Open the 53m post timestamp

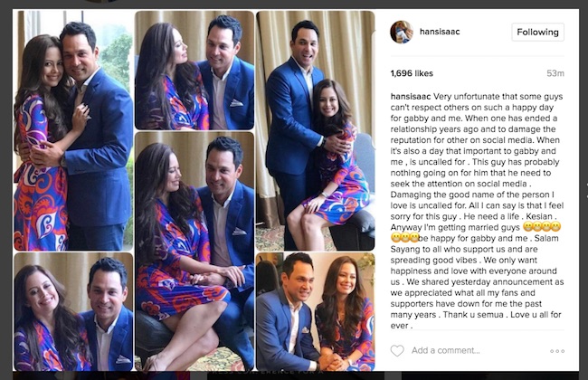tap(555, 73)
